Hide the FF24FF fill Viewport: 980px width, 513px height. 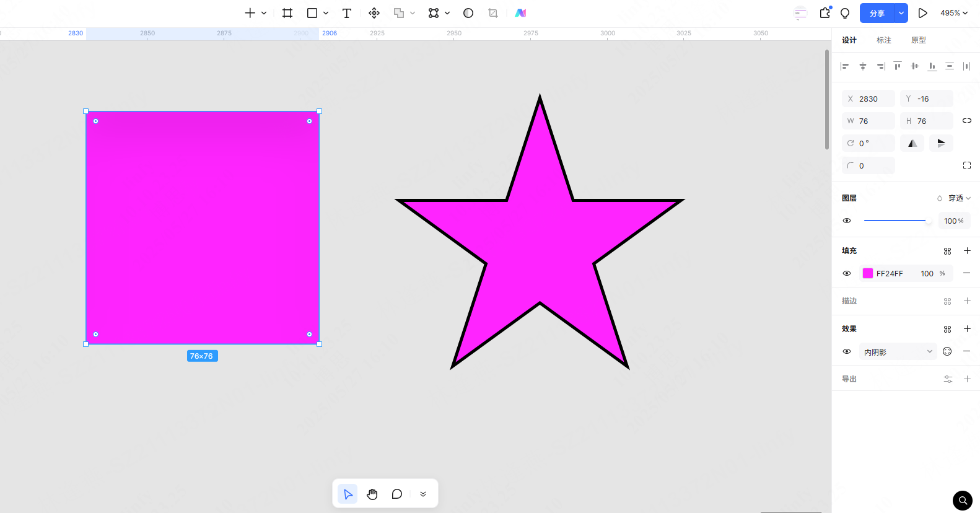pyautogui.click(x=847, y=273)
